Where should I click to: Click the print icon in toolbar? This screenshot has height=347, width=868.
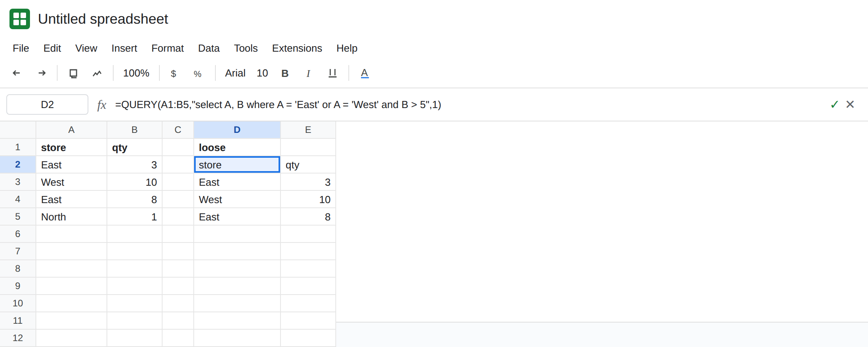pyautogui.click(x=73, y=73)
